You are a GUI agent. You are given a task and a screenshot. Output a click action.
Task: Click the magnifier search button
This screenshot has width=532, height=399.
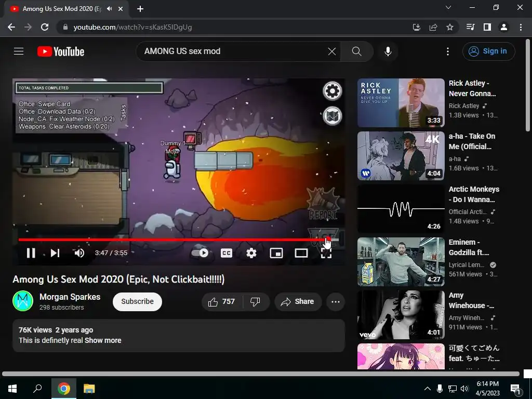(x=356, y=51)
